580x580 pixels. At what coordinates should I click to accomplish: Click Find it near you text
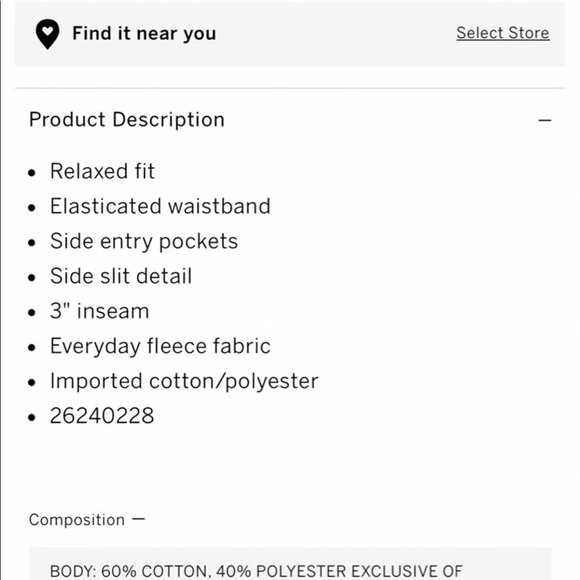[x=144, y=34]
